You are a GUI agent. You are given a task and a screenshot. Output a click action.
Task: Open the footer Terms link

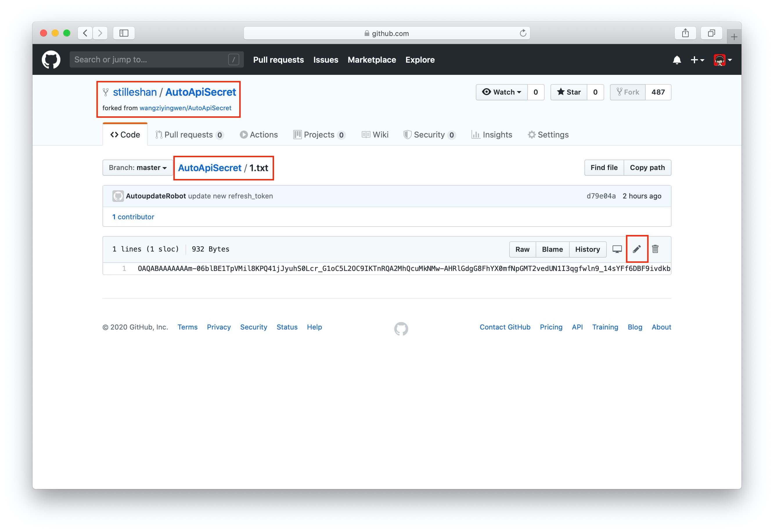tap(188, 327)
